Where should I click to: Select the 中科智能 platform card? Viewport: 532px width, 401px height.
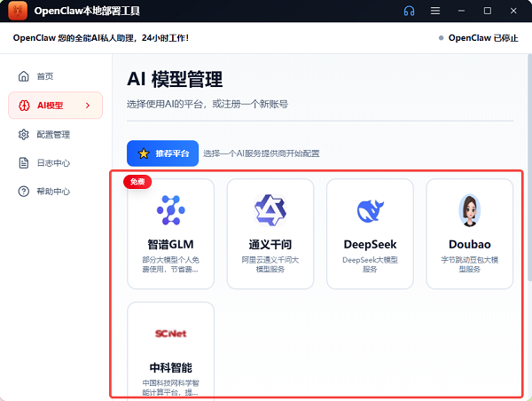(x=170, y=350)
